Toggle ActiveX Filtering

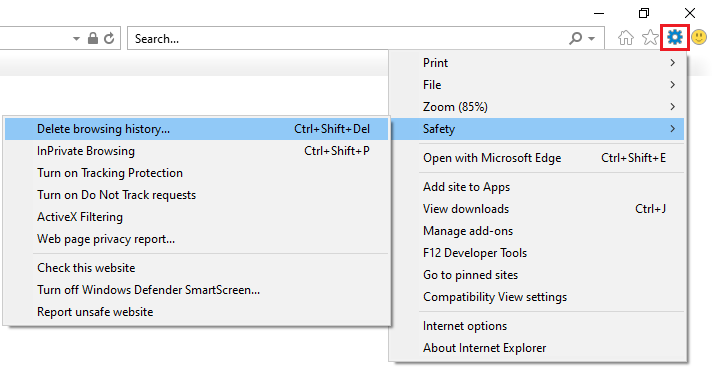point(197,217)
